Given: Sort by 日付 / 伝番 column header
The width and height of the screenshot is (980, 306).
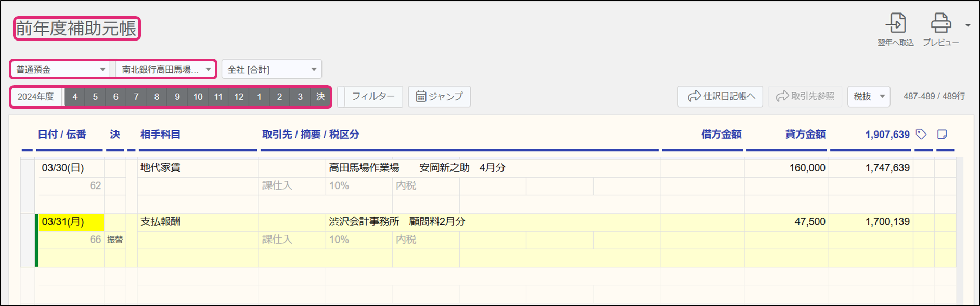Looking at the screenshot, I should pos(62,135).
